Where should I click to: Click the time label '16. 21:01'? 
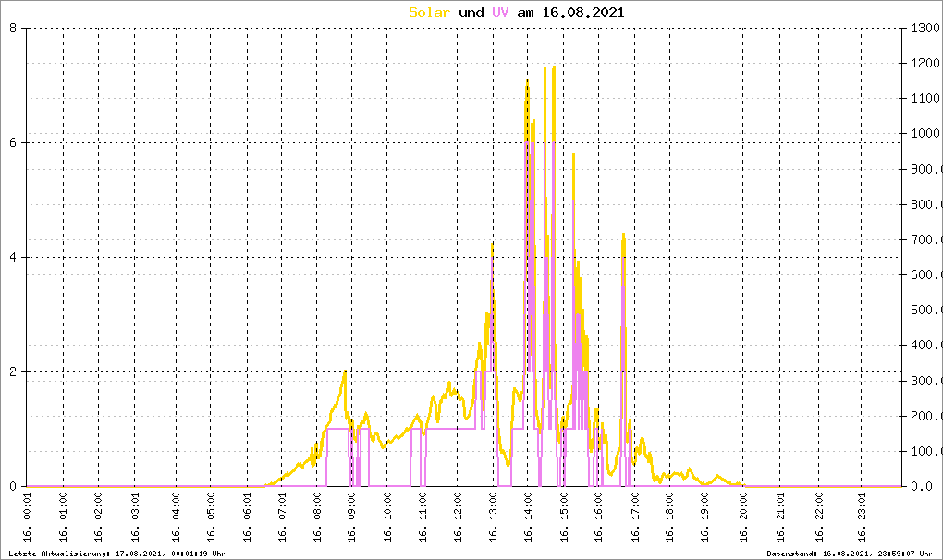pyautogui.click(x=780, y=517)
